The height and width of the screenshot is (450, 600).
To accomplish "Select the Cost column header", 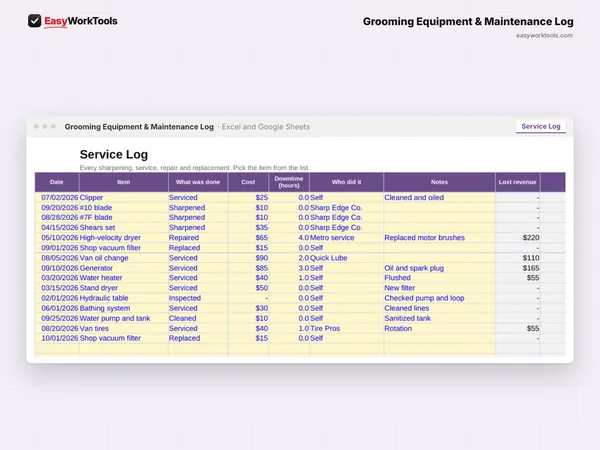I will 248,182.
